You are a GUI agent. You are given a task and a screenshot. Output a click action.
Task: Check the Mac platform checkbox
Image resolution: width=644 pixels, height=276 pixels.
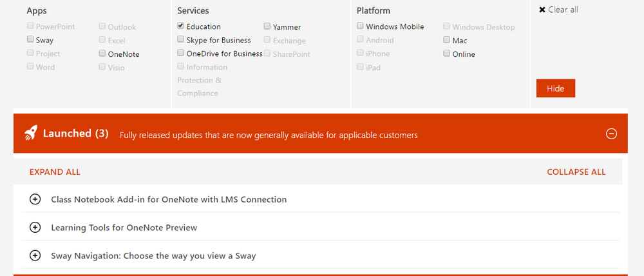coord(446,40)
